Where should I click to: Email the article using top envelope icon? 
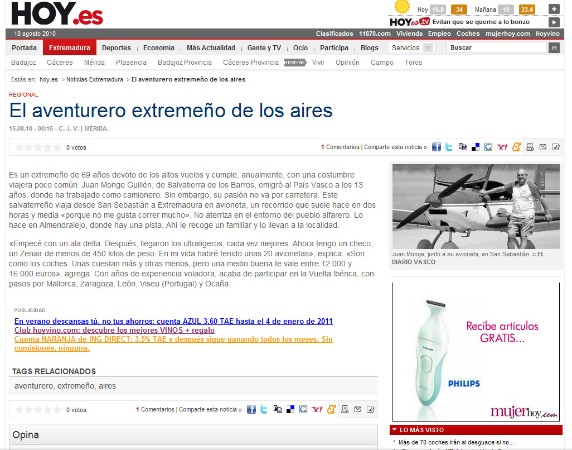click(x=543, y=147)
